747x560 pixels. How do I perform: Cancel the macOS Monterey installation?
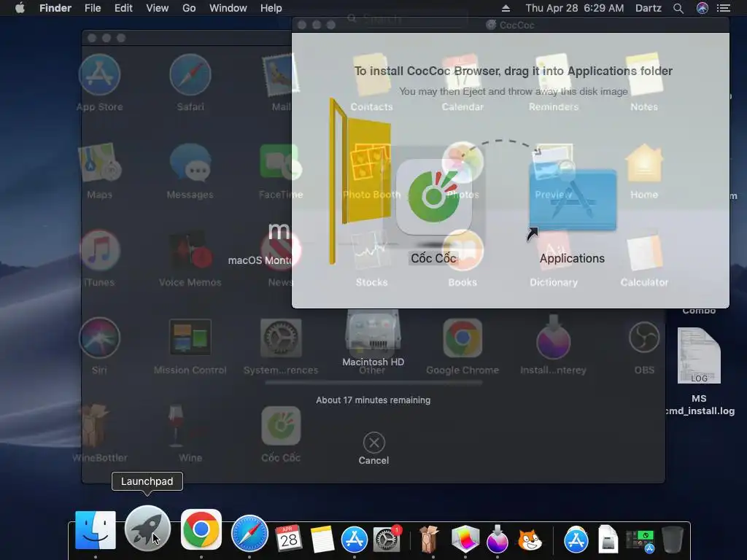pyautogui.click(x=374, y=448)
